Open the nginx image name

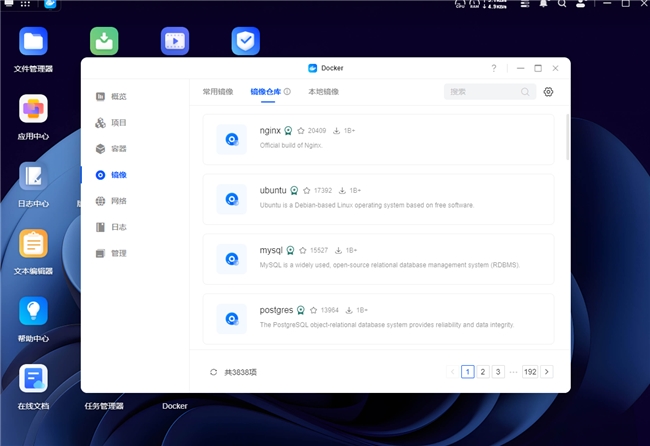pyautogui.click(x=270, y=131)
